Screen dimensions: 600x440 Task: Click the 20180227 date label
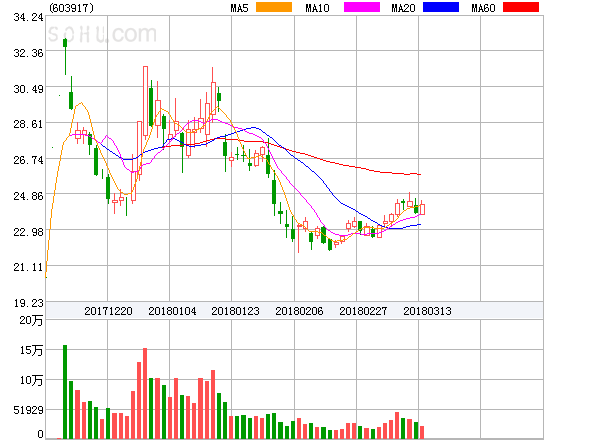[x=363, y=311]
